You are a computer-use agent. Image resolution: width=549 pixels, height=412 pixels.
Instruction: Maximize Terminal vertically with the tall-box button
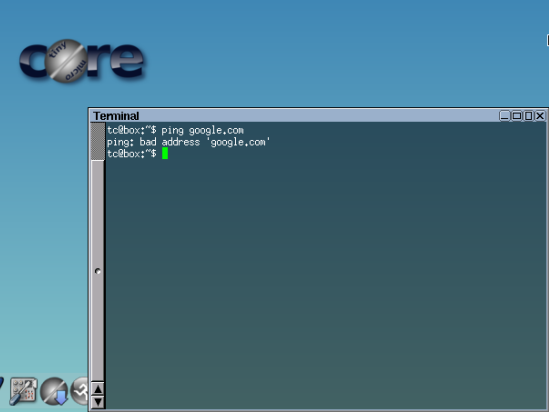tap(528, 116)
